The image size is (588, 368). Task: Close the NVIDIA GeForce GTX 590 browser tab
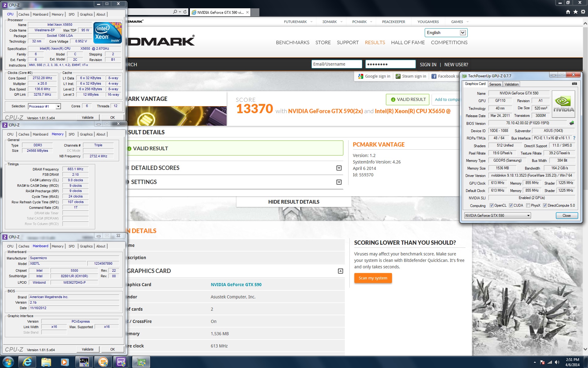[247, 12]
